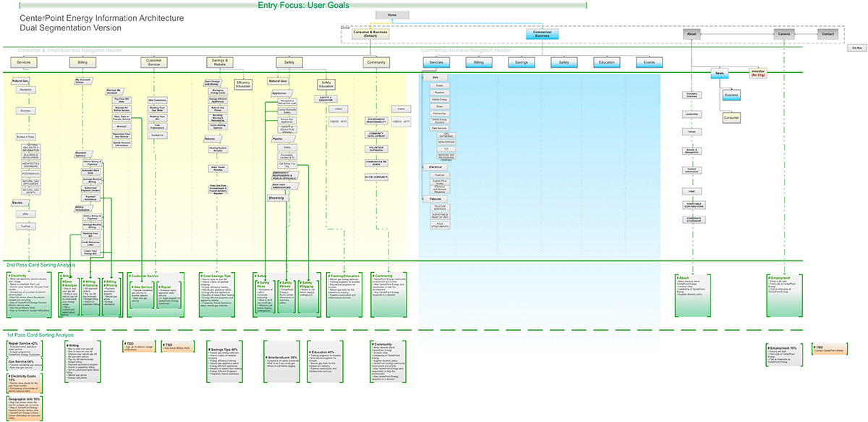868x422 pixels.
Task: Click the commercial Education navigation node
Action: pyautogui.click(x=607, y=63)
